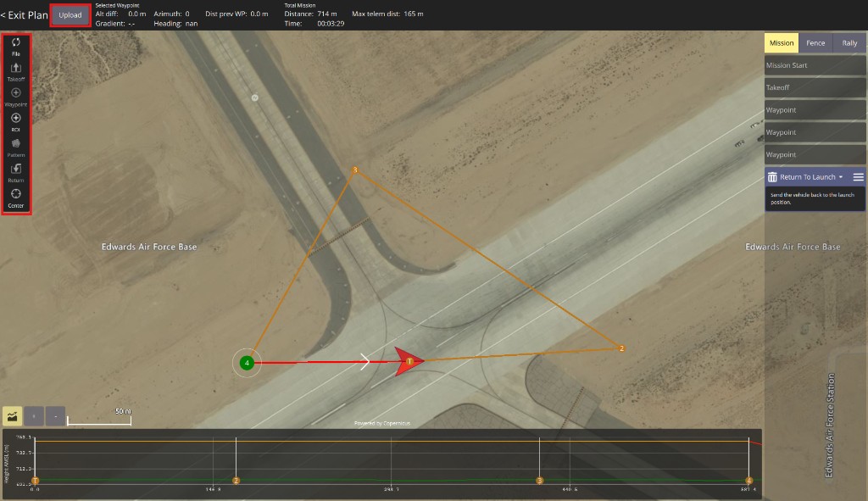Toggle the terrain profile chart icon

click(12, 415)
